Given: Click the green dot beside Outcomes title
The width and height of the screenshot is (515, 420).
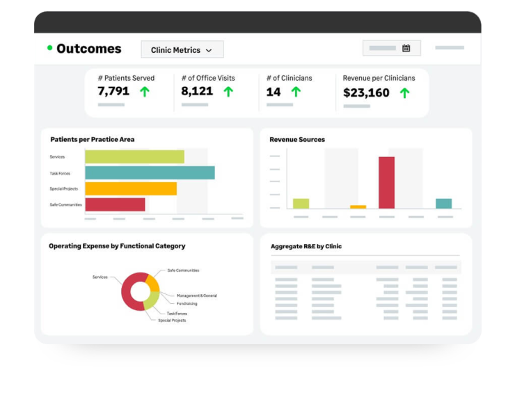Looking at the screenshot, I should (x=49, y=48).
